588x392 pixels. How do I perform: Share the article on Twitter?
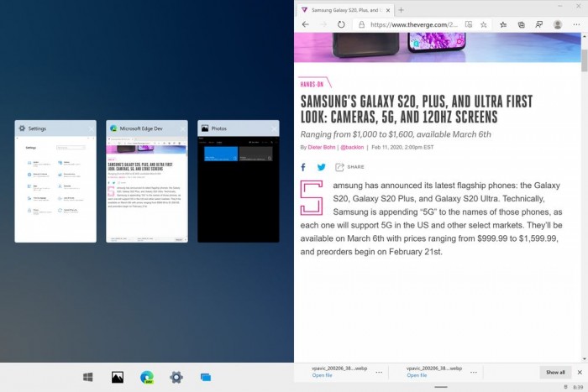(321, 167)
